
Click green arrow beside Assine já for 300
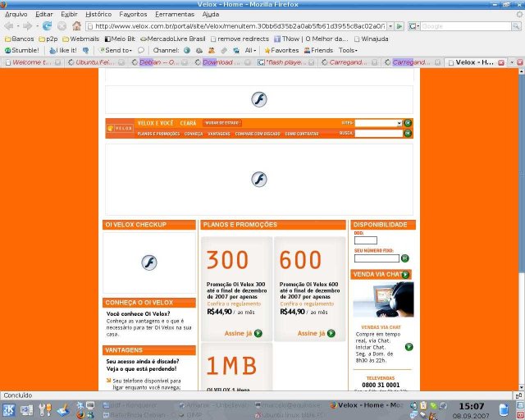click(258, 334)
